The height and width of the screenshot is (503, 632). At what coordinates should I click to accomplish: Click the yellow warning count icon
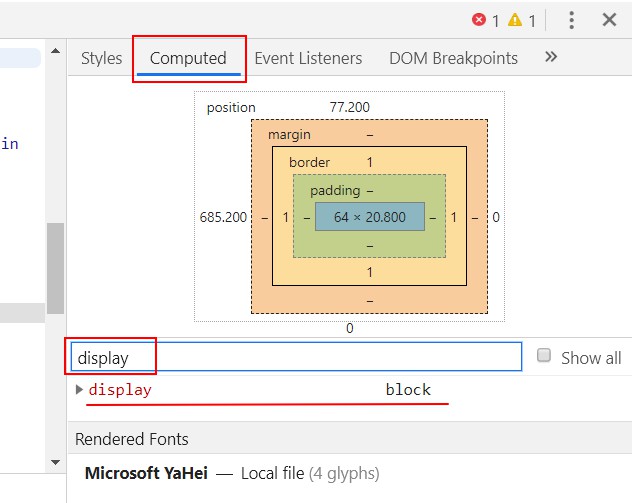pos(515,20)
